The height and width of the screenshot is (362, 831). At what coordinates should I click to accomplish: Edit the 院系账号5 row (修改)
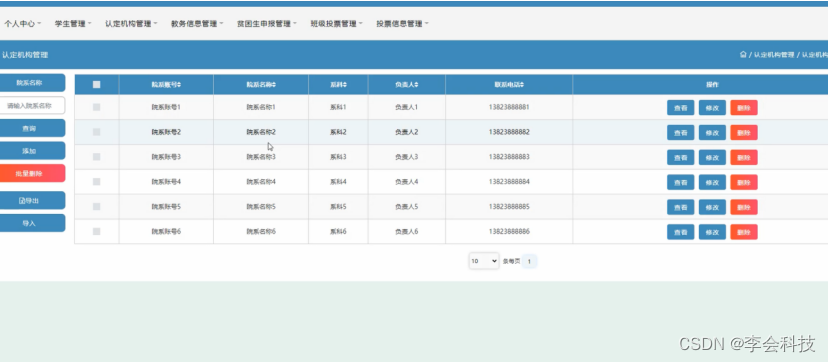712,207
